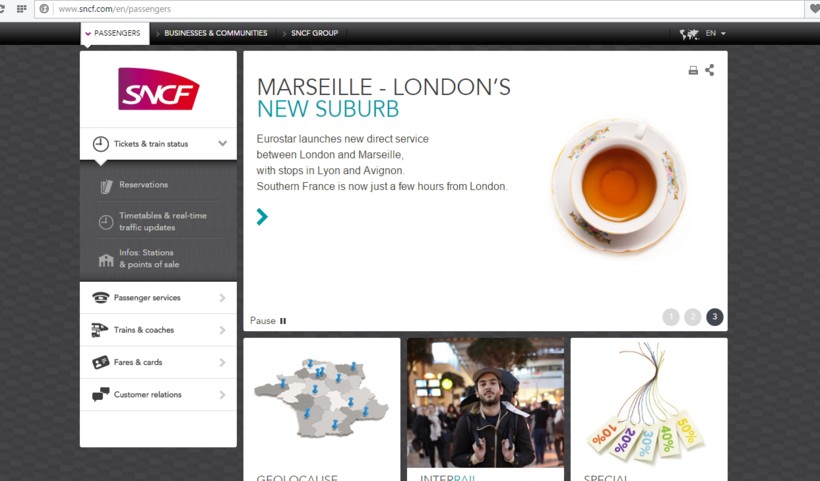Open Reservations with the ticket icon
Image resolution: width=820 pixels, height=481 pixels.
pos(106,186)
